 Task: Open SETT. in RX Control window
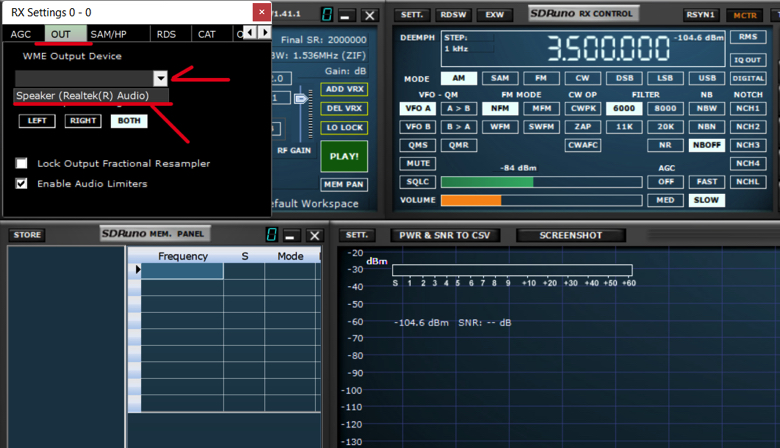tap(412, 15)
